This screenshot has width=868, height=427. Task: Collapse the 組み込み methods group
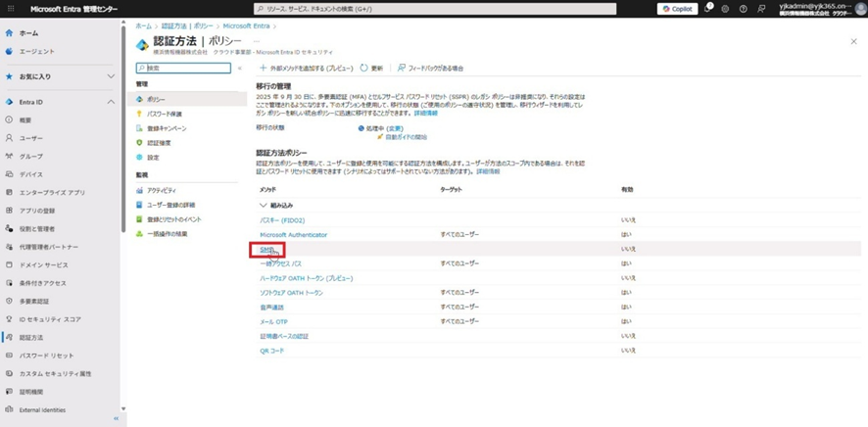pyautogui.click(x=263, y=206)
